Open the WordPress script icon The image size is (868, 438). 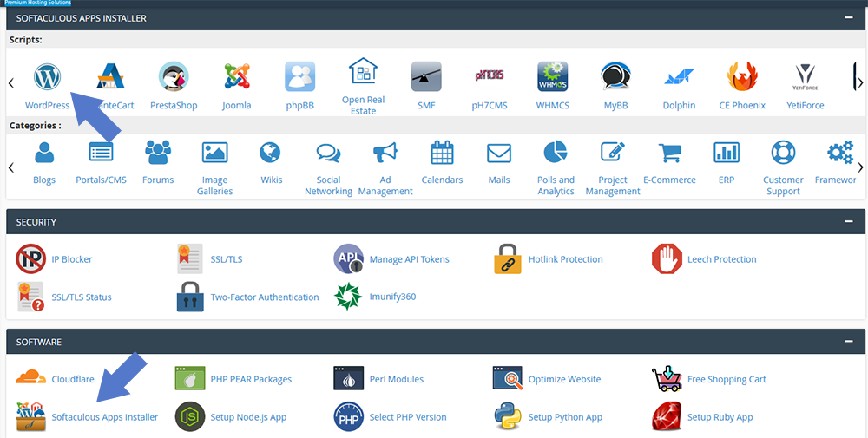click(47, 76)
